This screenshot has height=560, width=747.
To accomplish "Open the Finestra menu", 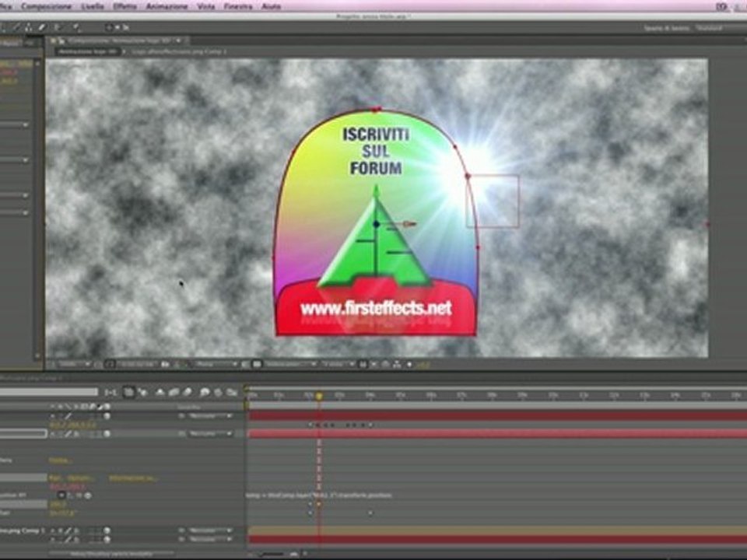I will [238, 7].
